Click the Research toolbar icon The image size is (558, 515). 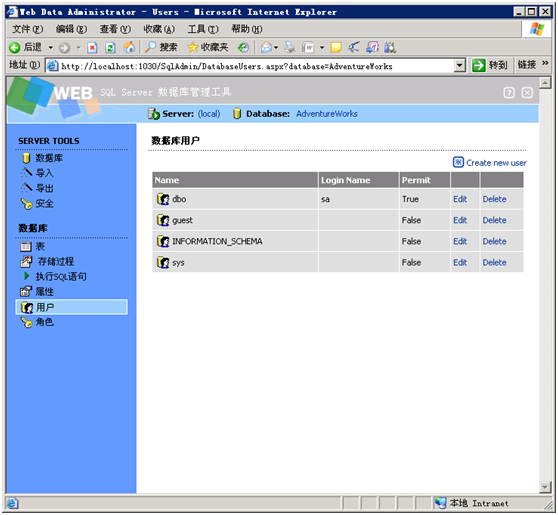tap(390, 47)
